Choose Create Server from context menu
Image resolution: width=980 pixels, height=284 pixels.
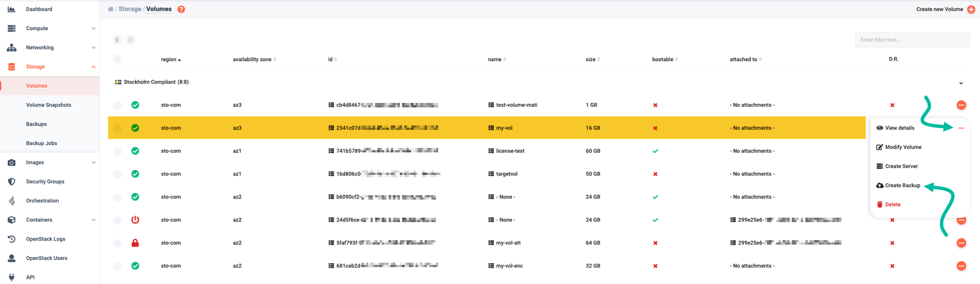tap(897, 166)
